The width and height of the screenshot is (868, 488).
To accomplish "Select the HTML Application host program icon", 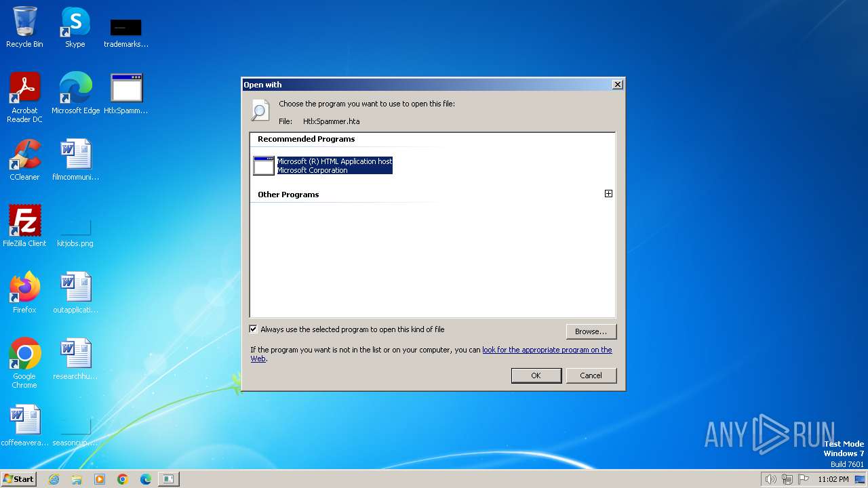I will [264, 165].
